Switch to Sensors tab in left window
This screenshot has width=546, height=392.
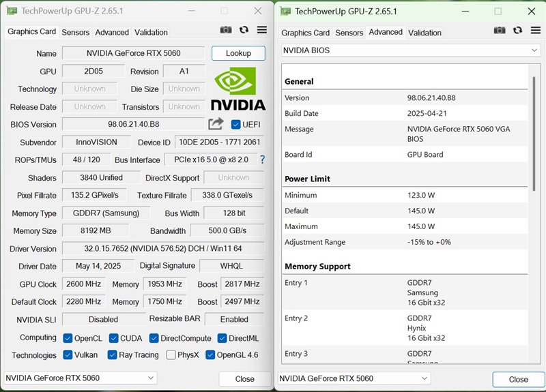click(x=75, y=32)
